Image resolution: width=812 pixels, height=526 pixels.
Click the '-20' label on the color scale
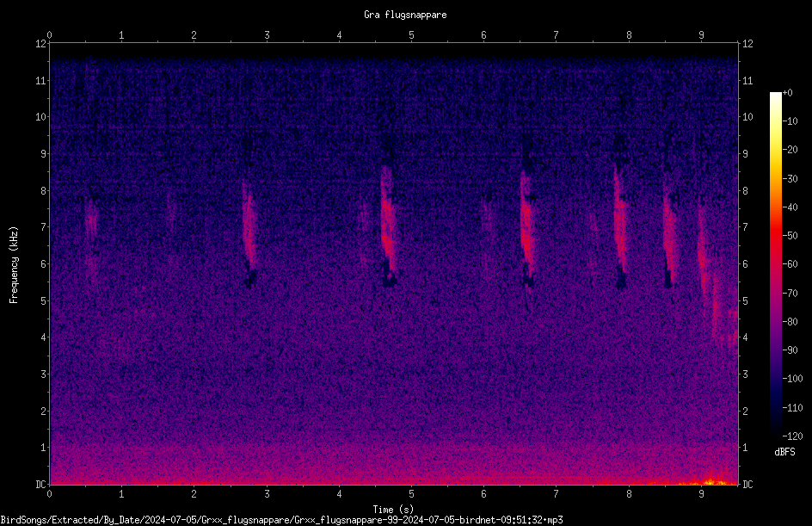pyautogui.click(x=790, y=150)
